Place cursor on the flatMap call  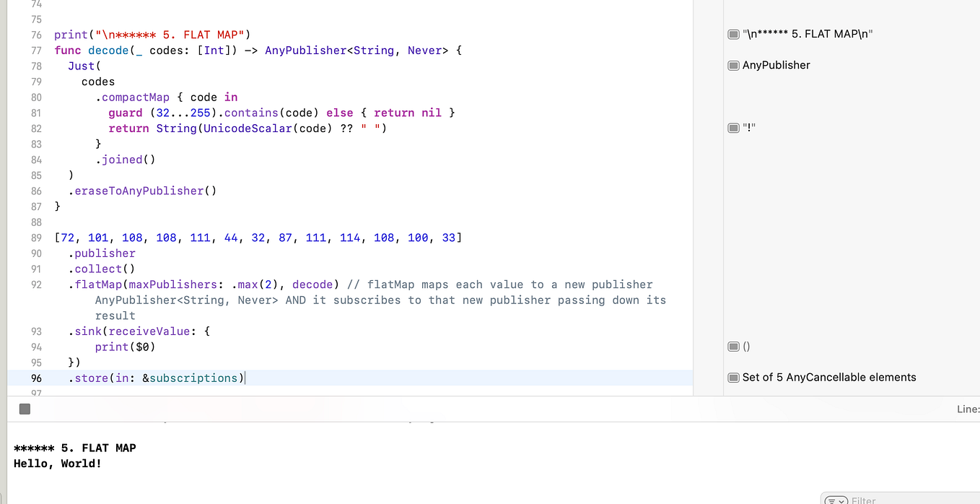coord(97,284)
